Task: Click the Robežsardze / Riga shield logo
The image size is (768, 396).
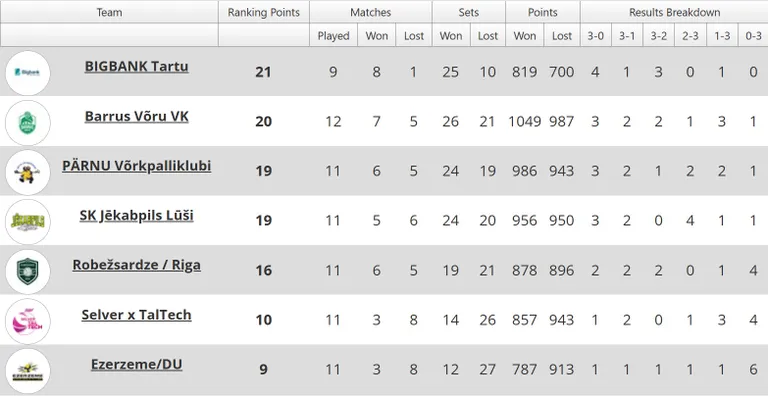Action: [x=27, y=272]
